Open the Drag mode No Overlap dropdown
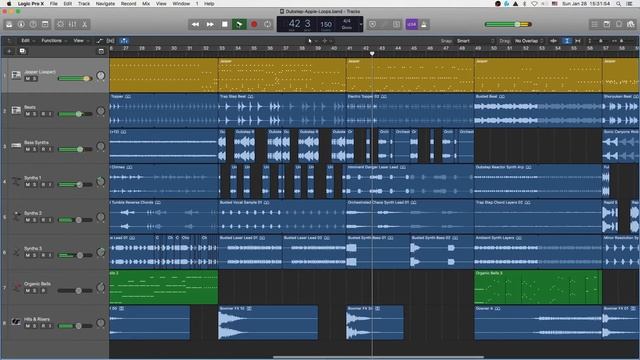Image resolution: width=640 pixels, height=360 pixels. [x=529, y=41]
